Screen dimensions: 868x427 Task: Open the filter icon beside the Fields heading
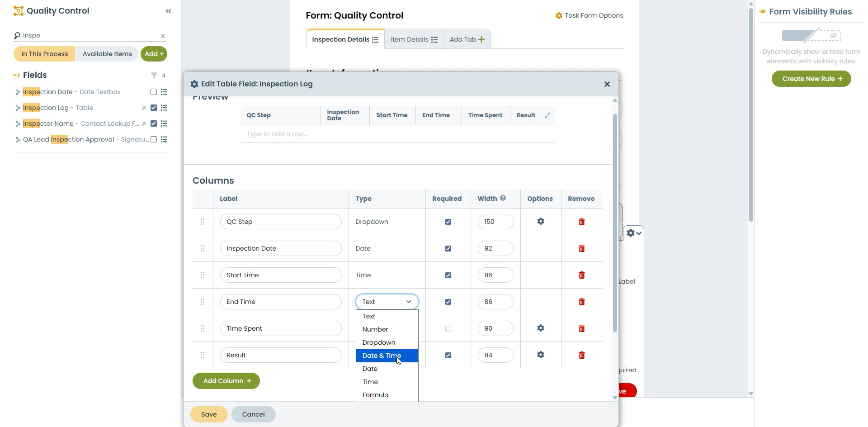click(154, 75)
